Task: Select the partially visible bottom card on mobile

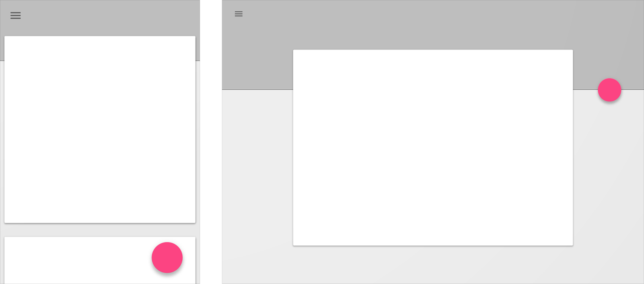Action: [x=100, y=260]
